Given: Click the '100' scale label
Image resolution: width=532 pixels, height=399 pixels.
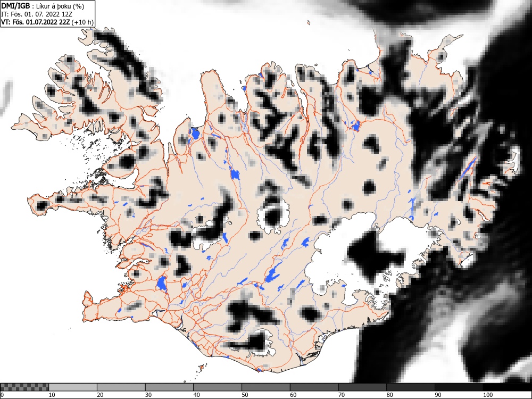Looking at the screenshot, I should pos(487,395).
